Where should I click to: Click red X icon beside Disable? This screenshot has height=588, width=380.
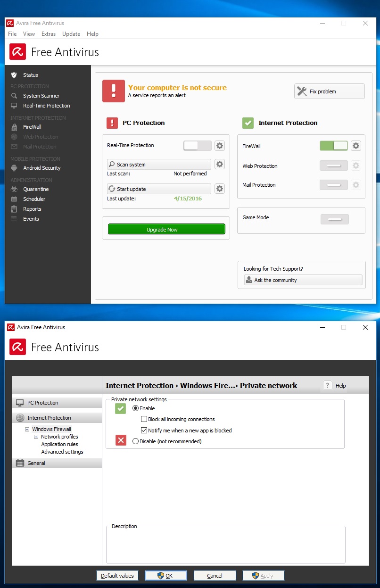point(121,440)
